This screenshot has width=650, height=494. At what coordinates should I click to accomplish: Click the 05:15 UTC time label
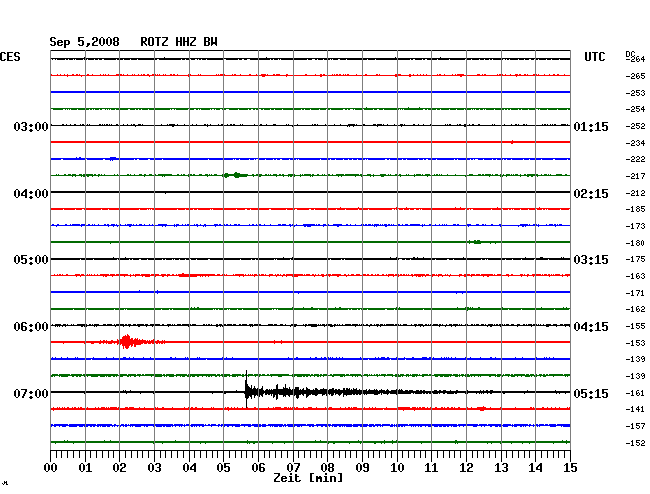591,393
